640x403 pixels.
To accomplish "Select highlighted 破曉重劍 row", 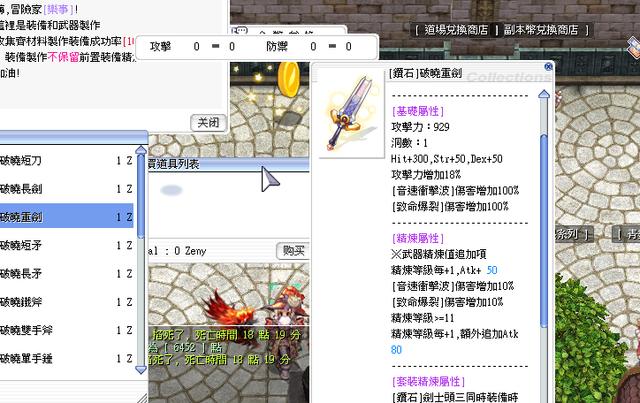I will 67,217.
